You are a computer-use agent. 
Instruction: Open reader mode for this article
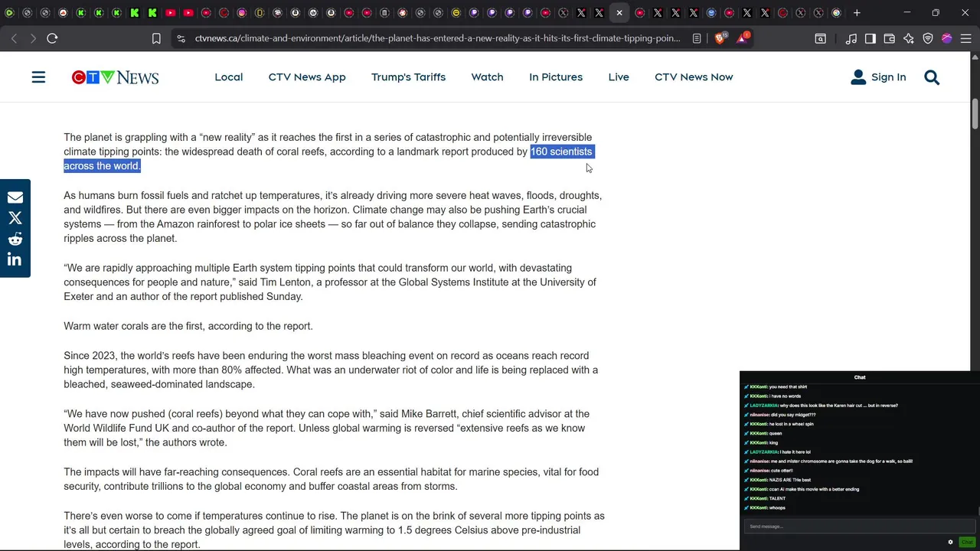pyautogui.click(x=697, y=38)
